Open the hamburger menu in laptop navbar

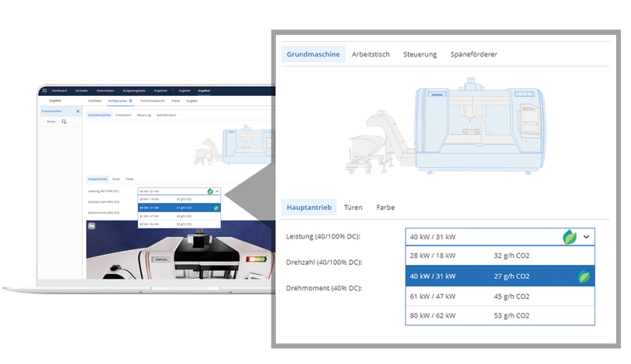click(x=44, y=91)
